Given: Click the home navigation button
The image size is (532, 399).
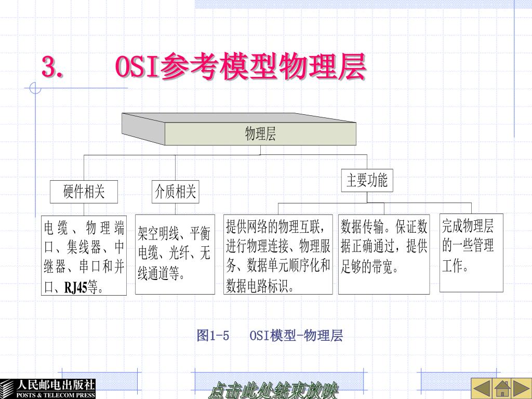Looking at the screenshot, I should (x=502, y=388).
